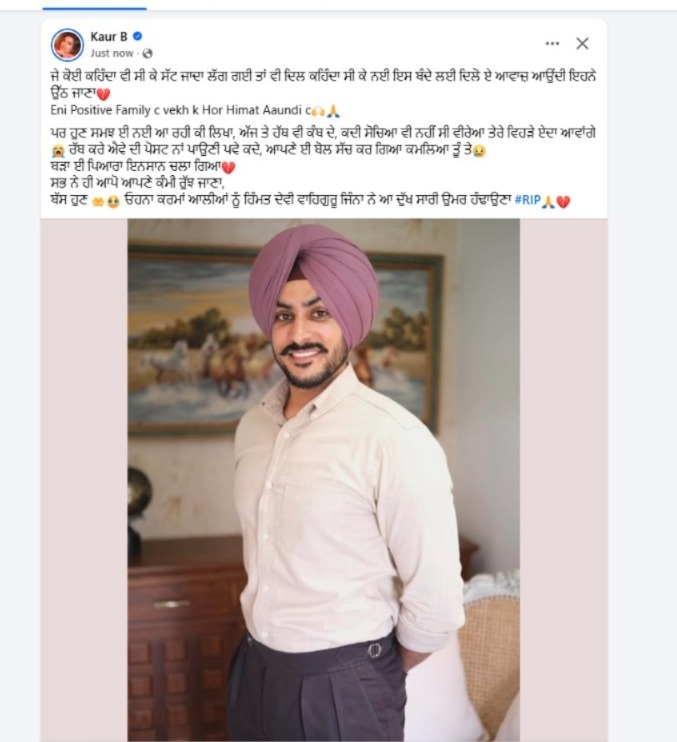
Task: Click the sad face emoji after ਤੂੰ ਤੇ
Action: [x=479, y=151]
